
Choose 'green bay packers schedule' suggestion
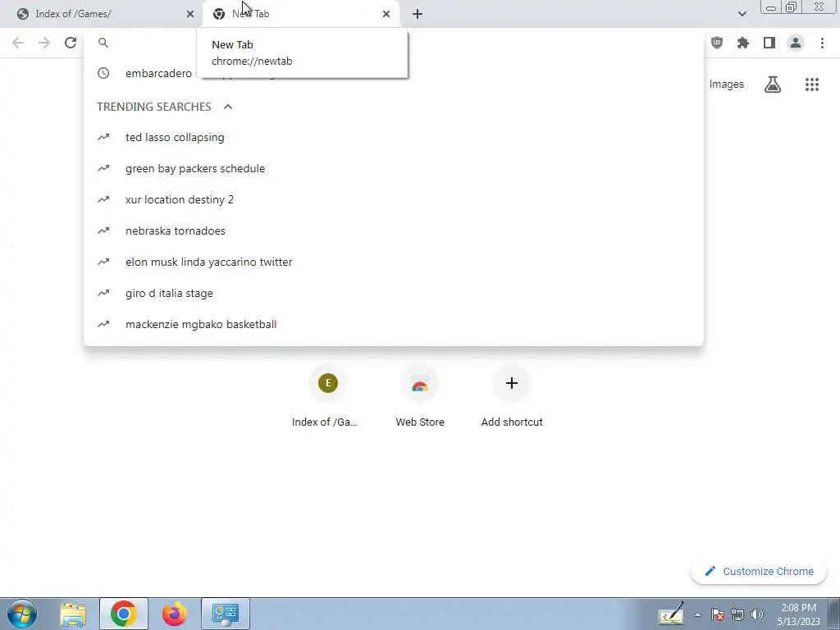point(394,168)
